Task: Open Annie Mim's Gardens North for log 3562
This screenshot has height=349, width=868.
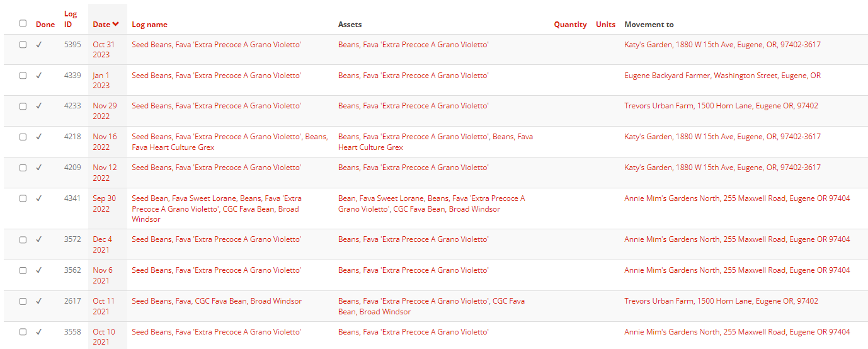Action: click(x=737, y=270)
